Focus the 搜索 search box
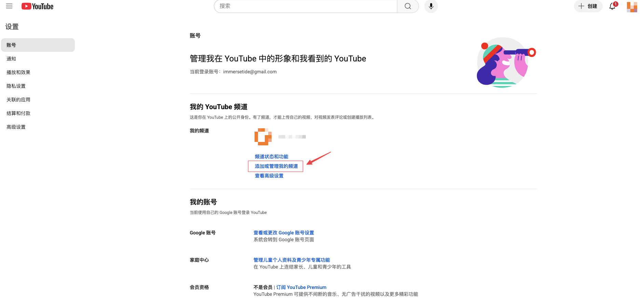The image size is (644, 305). click(x=305, y=6)
